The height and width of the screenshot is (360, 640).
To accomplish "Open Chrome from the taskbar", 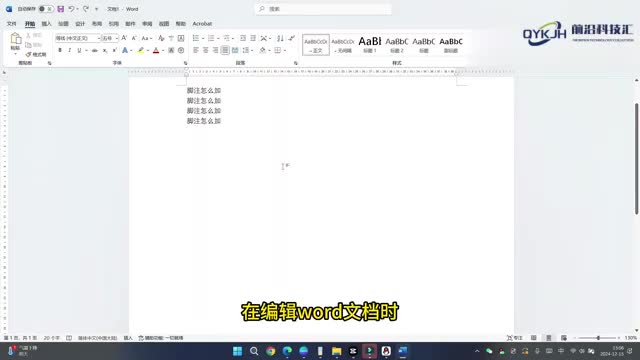I will pos(270,351).
